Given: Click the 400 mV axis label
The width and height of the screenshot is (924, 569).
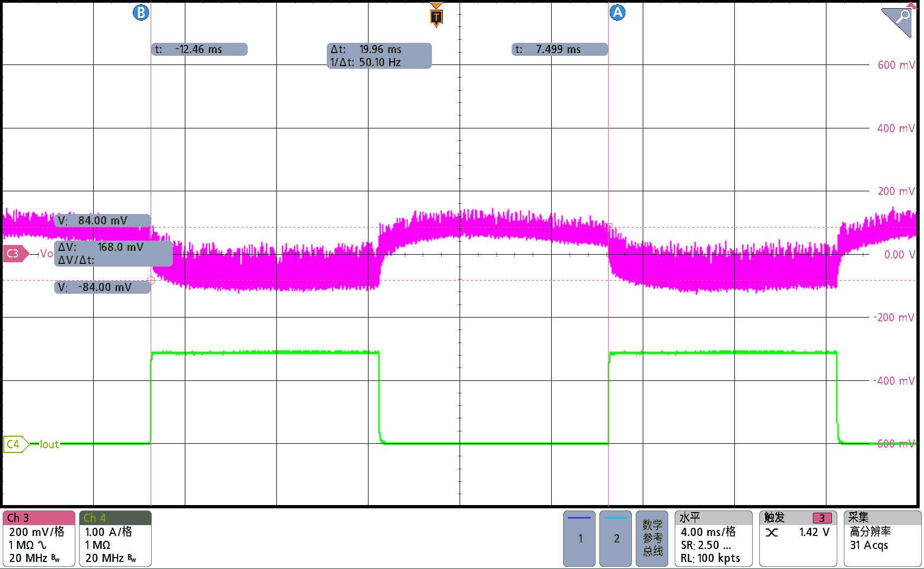Looking at the screenshot, I should [x=896, y=128].
